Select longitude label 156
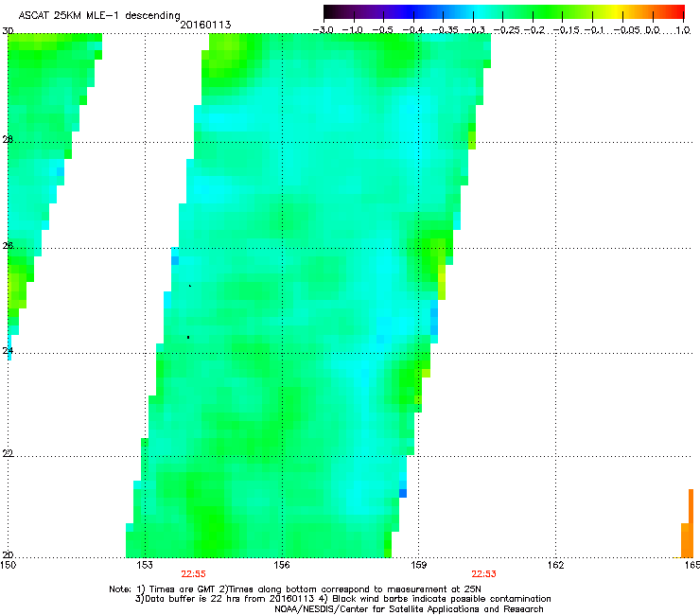Screen dimensions: 700x615 [x=282, y=565]
